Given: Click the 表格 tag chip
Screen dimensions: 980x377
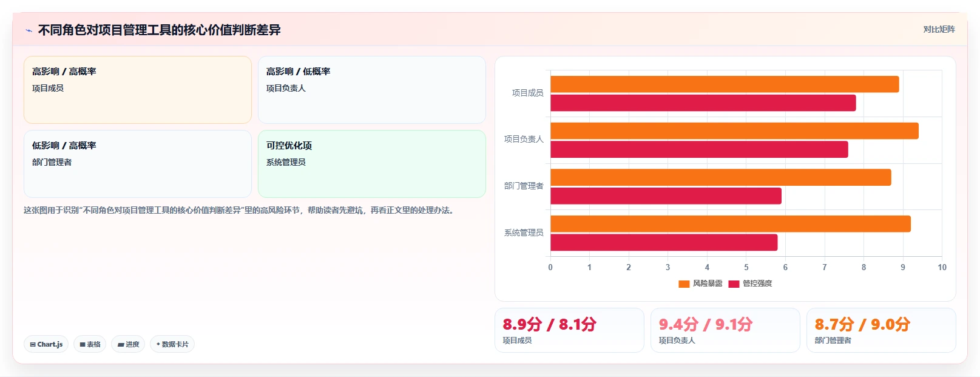Looking at the screenshot, I should [x=90, y=344].
